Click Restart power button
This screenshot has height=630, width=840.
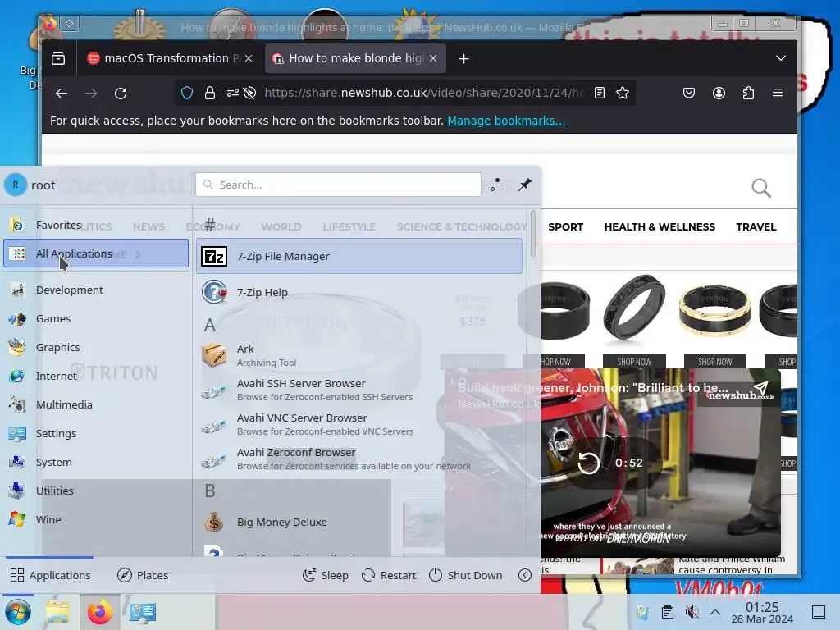[389, 575]
